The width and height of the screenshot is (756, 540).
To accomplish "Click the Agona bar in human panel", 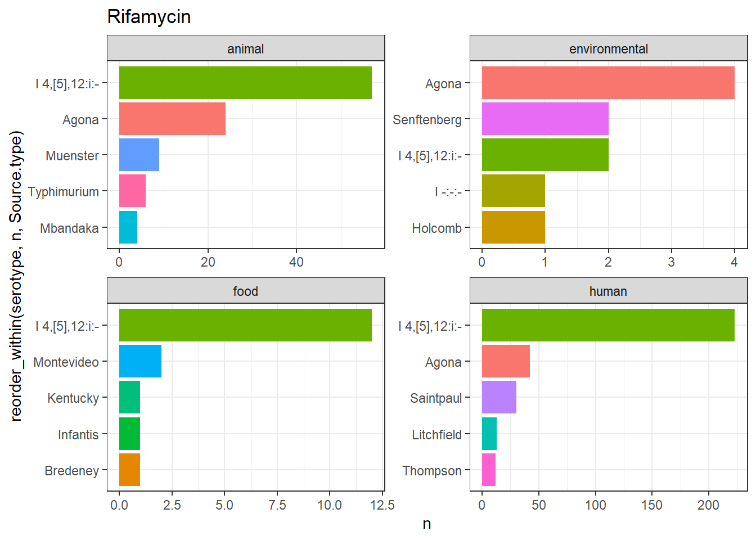I will click(x=506, y=361).
